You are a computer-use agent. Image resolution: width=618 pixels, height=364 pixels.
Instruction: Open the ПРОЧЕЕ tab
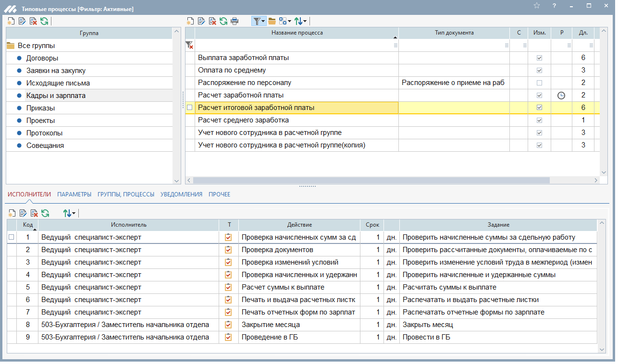tap(220, 194)
